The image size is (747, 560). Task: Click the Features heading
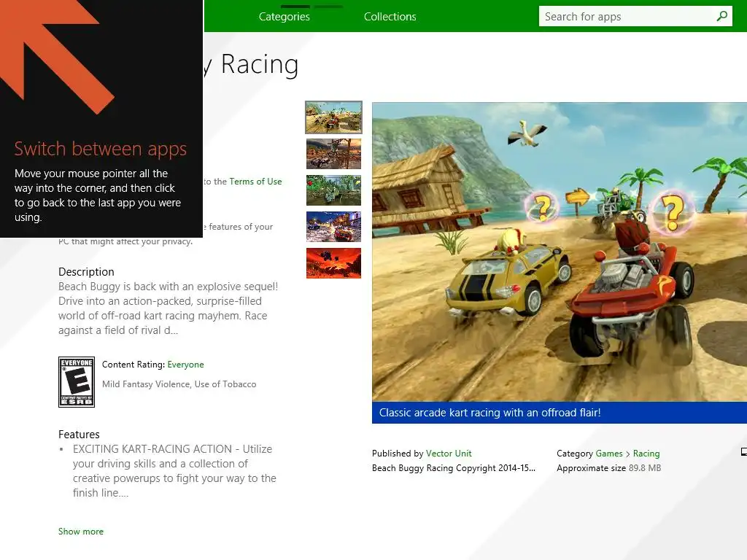79,435
